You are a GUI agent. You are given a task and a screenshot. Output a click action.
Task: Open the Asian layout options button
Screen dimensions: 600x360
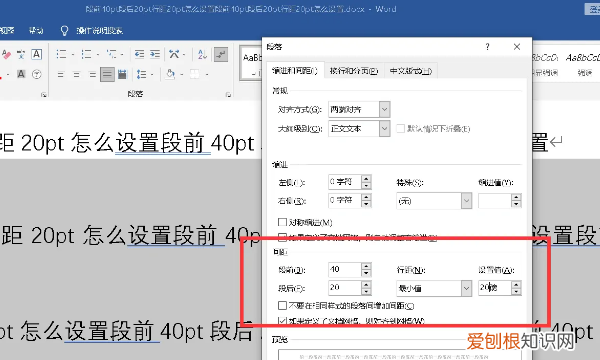pyautogui.click(x=174, y=54)
